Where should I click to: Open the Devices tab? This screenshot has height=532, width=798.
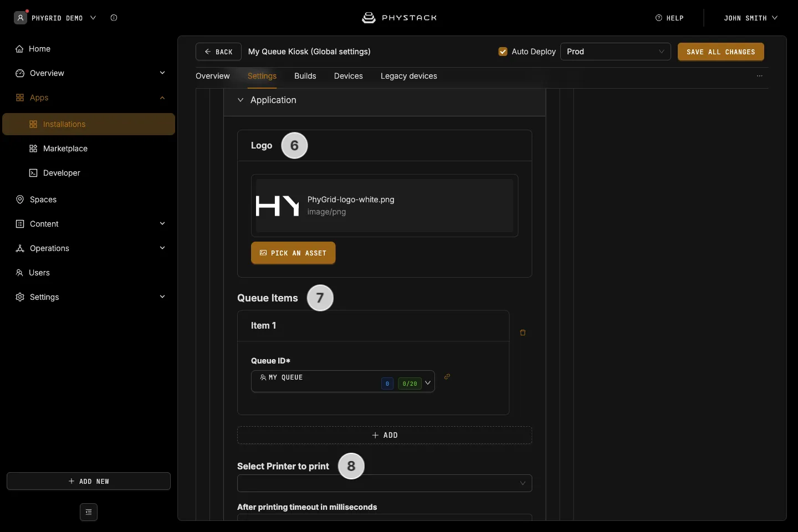(349, 76)
